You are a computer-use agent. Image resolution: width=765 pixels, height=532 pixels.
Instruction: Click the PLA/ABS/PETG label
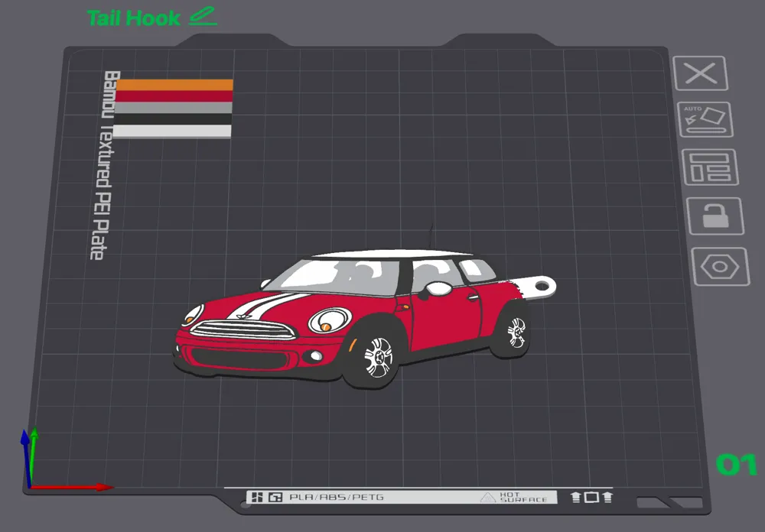click(x=337, y=498)
